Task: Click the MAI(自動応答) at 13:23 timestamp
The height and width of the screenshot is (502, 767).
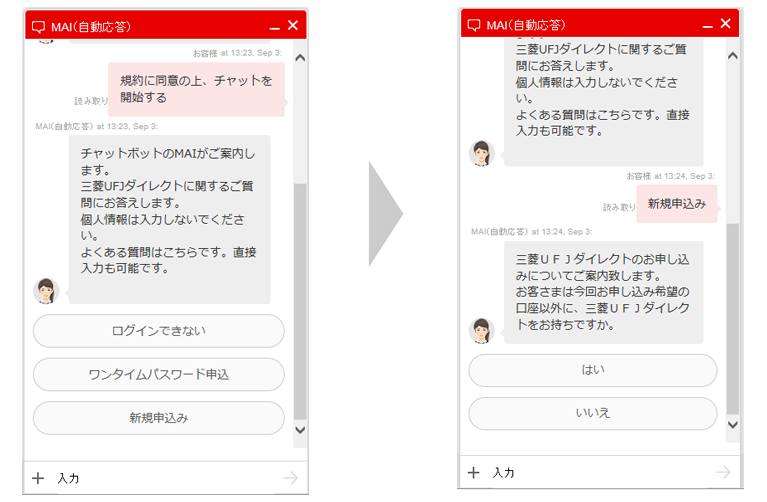Action: (x=96, y=126)
